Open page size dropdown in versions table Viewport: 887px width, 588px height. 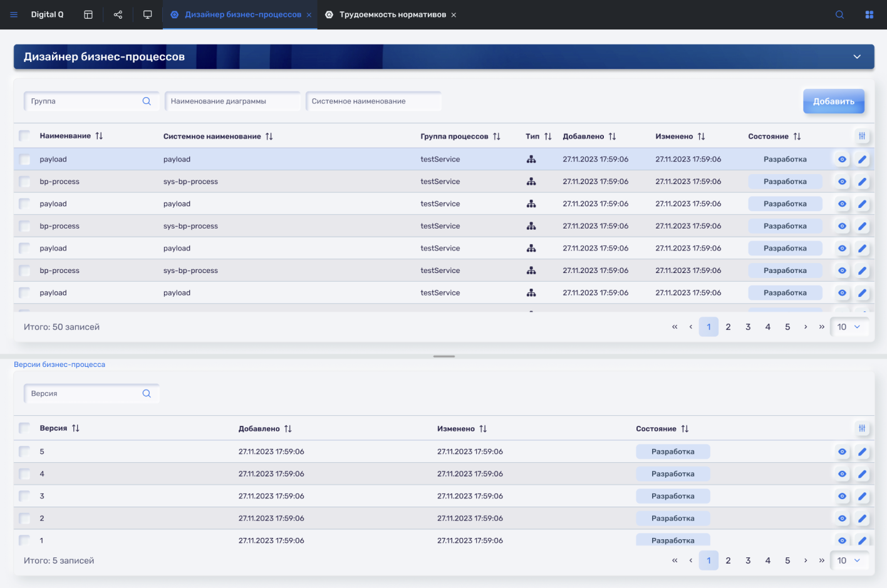pos(849,560)
